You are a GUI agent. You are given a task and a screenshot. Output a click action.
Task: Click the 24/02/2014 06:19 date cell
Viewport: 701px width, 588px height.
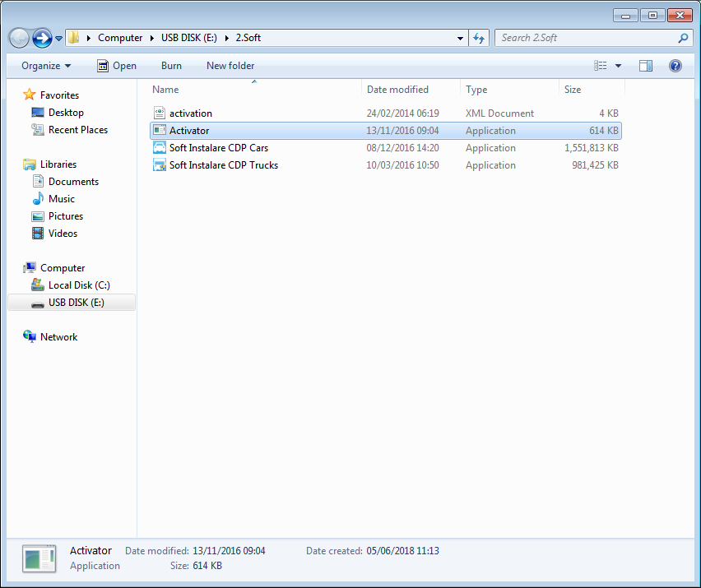point(402,113)
